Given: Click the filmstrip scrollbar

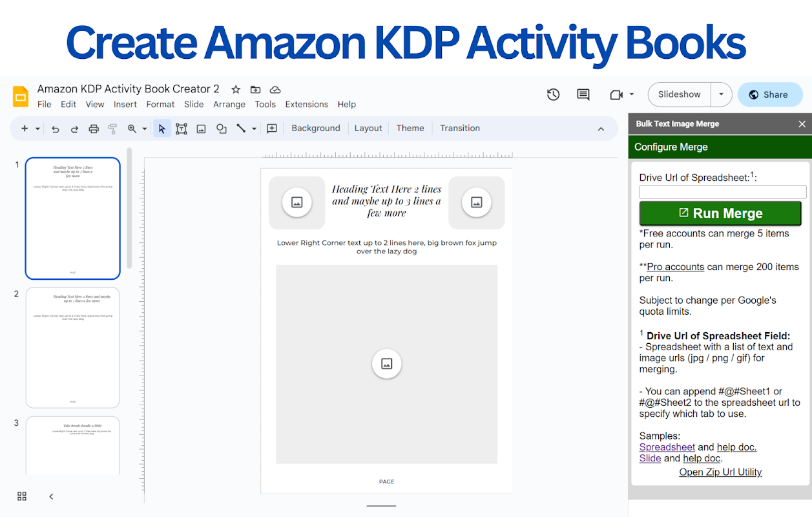Looking at the screenshot, I should click(x=129, y=207).
